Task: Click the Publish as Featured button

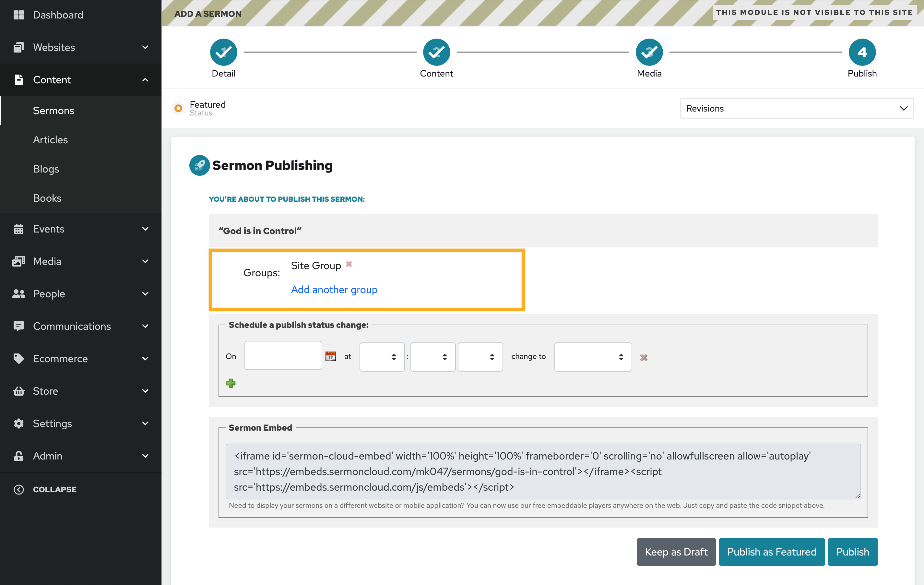Action: (771, 552)
